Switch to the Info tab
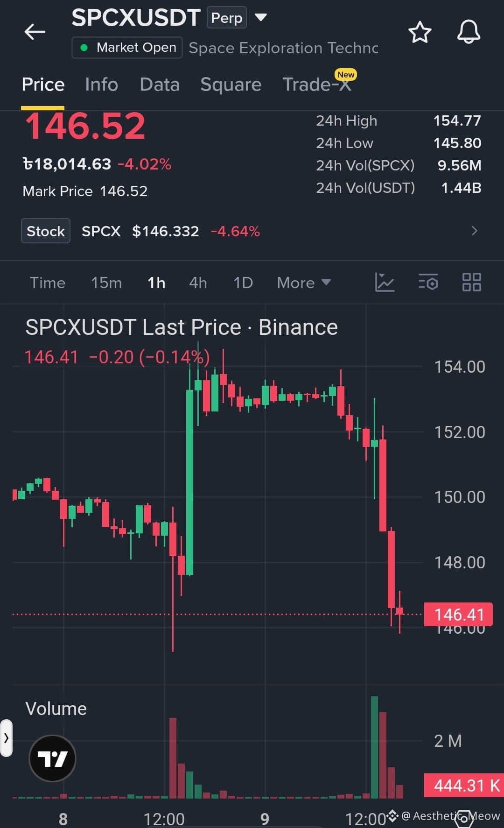This screenshot has height=828, width=504. 101,85
